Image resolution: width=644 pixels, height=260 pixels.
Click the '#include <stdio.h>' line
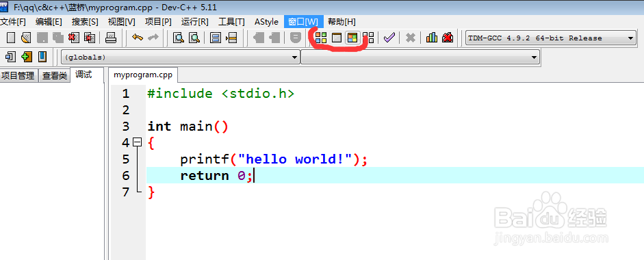pyautogui.click(x=221, y=93)
